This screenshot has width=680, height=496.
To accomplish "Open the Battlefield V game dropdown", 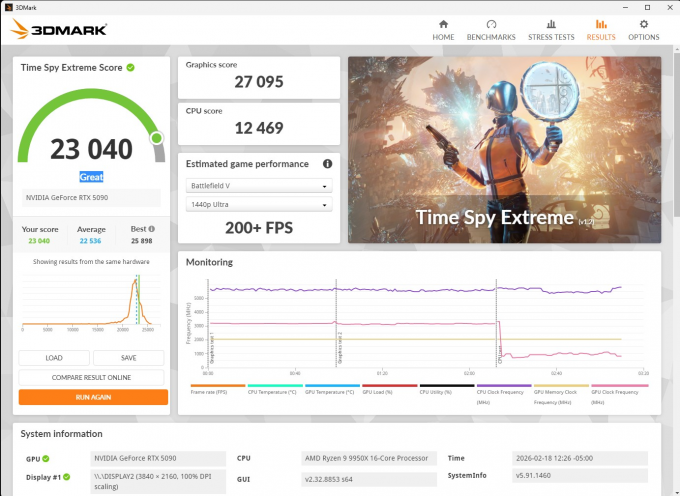I will pyautogui.click(x=259, y=186).
